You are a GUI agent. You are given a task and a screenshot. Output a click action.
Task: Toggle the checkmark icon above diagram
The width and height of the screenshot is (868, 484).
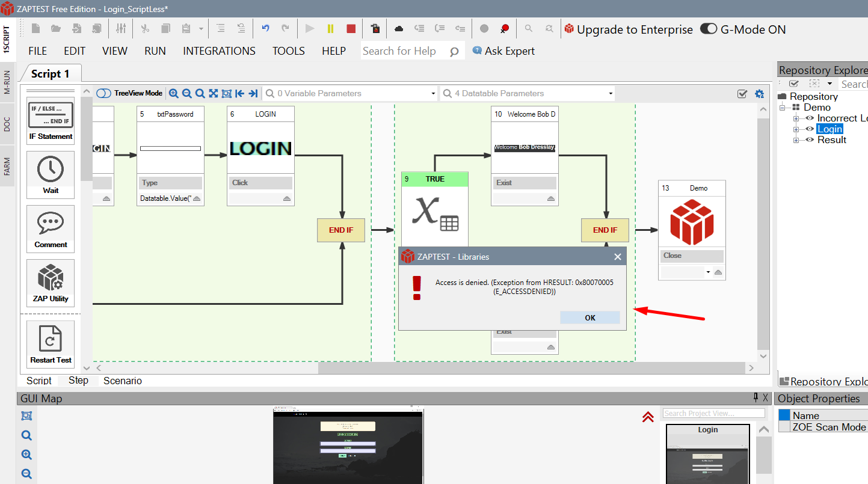(x=742, y=94)
